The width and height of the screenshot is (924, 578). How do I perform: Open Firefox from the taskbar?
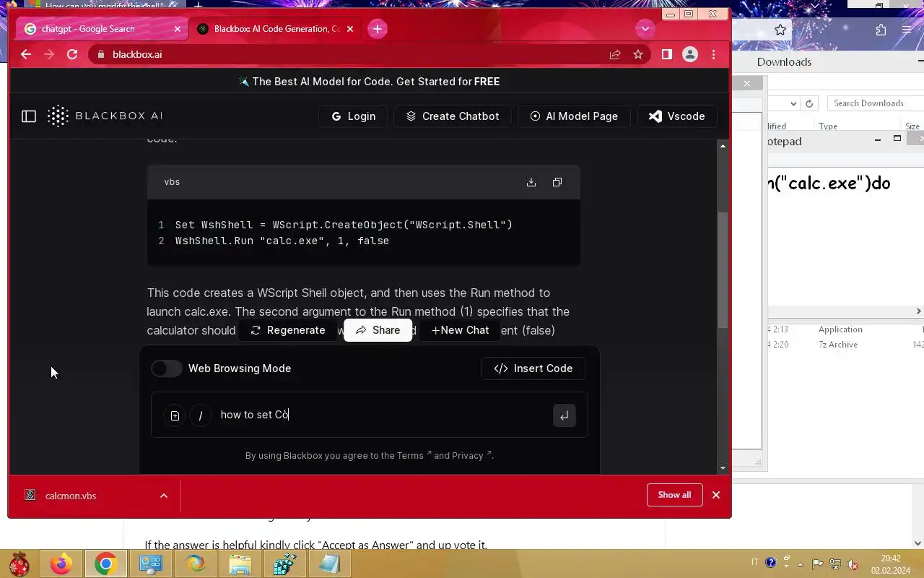point(61,564)
